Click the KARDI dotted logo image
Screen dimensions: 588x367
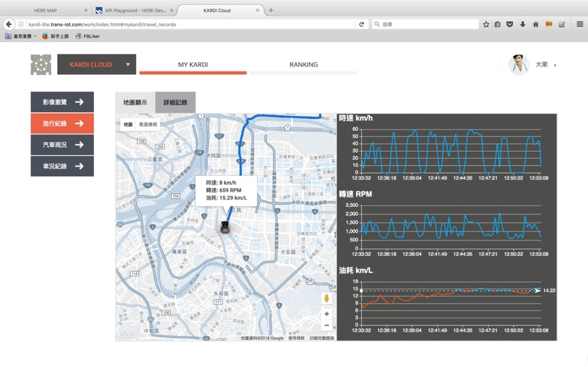pos(41,65)
